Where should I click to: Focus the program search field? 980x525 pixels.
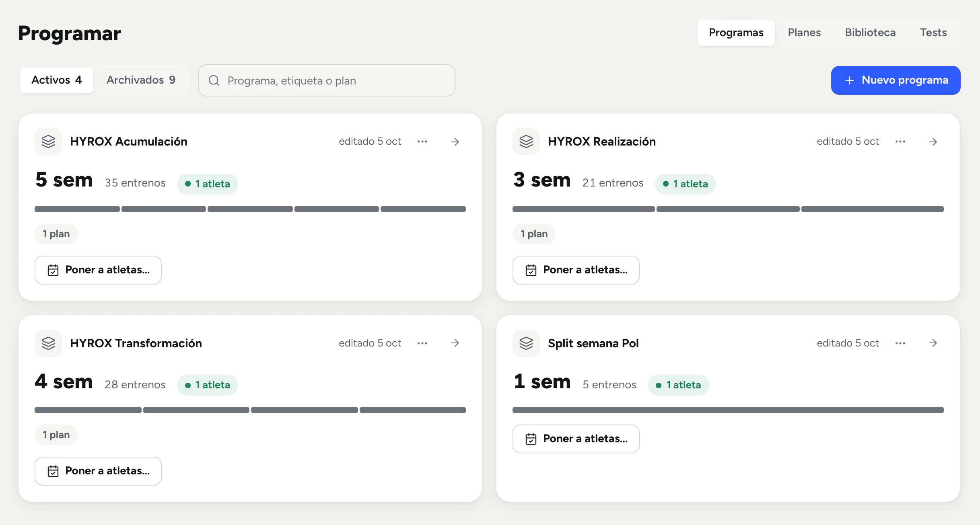(326, 80)
